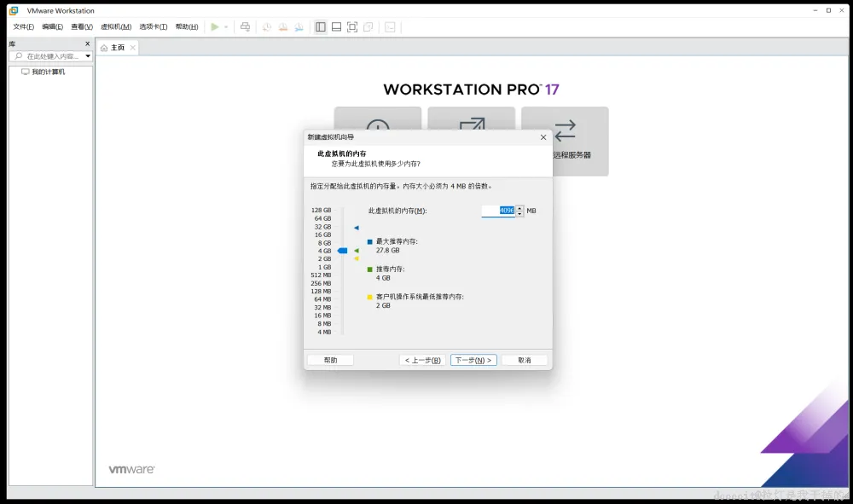Click the blue maximum recommended memory marker
The image size is (853, 504).
tap(357, 228)
